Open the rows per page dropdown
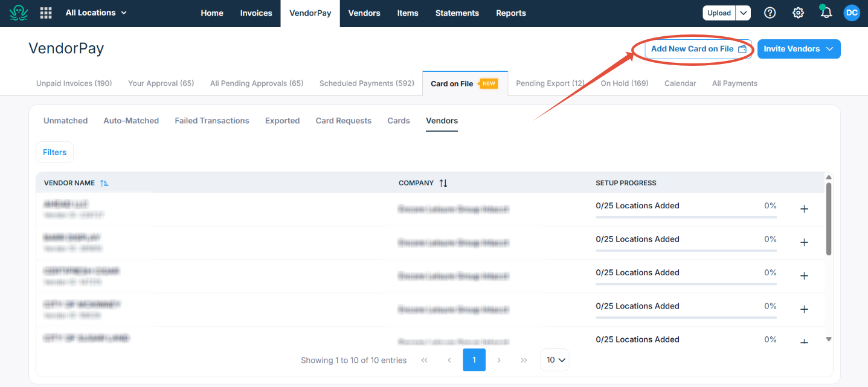 555,360
